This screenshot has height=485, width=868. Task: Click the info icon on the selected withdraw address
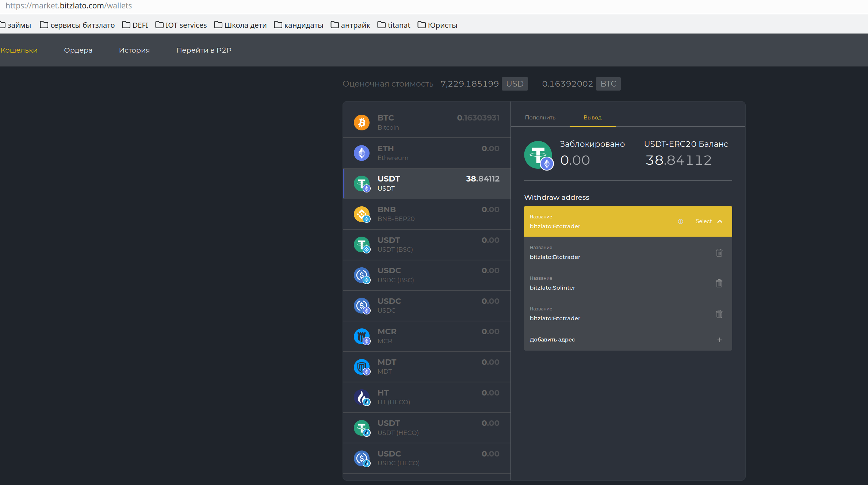click(x=680, y=221)
